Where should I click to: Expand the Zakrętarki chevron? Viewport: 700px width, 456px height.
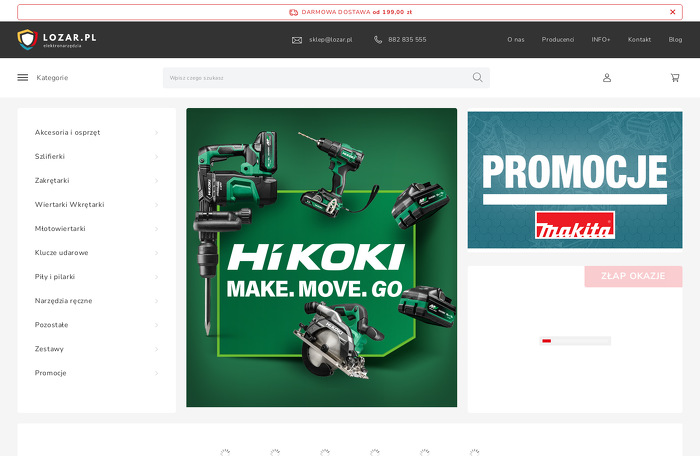point(156,181)
